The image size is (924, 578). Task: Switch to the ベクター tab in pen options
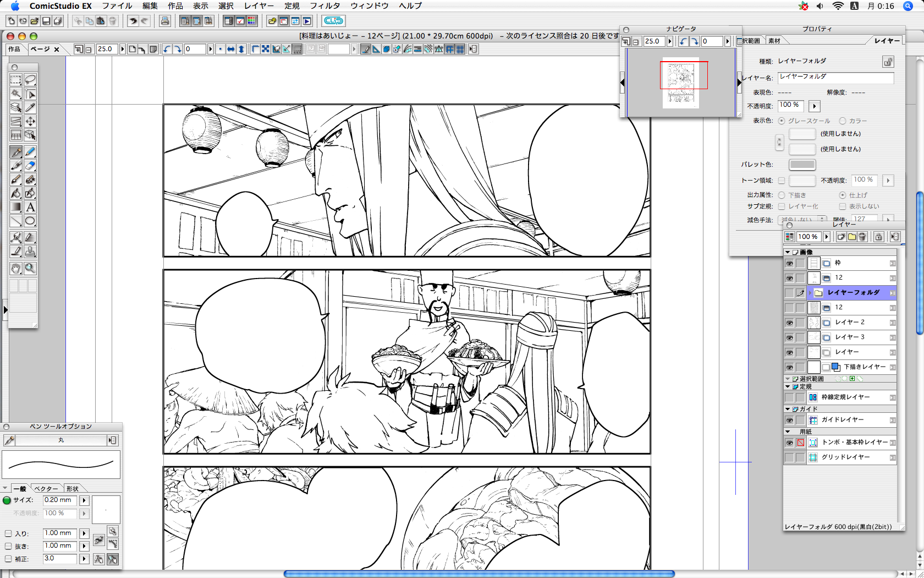click(x=46, y=489)
